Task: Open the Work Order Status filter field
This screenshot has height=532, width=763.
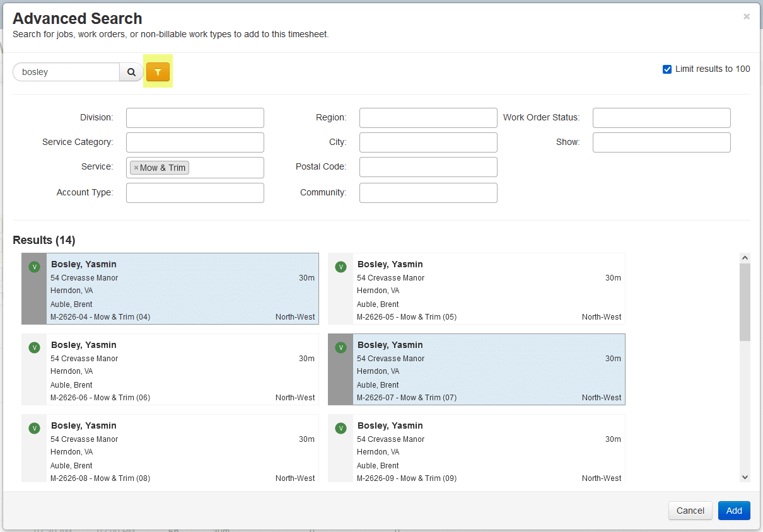Action: point(661,118)
